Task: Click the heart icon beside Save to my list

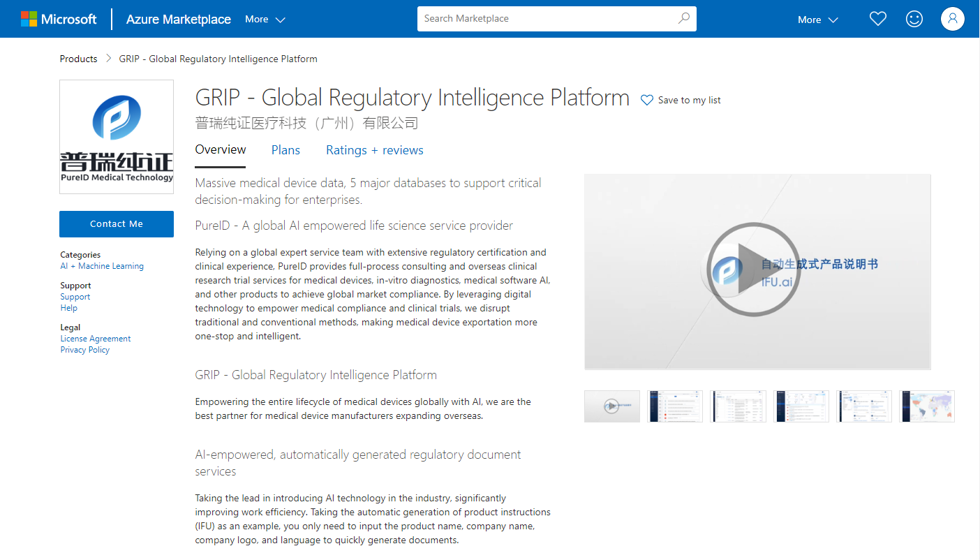Action: tap(647, 101)
